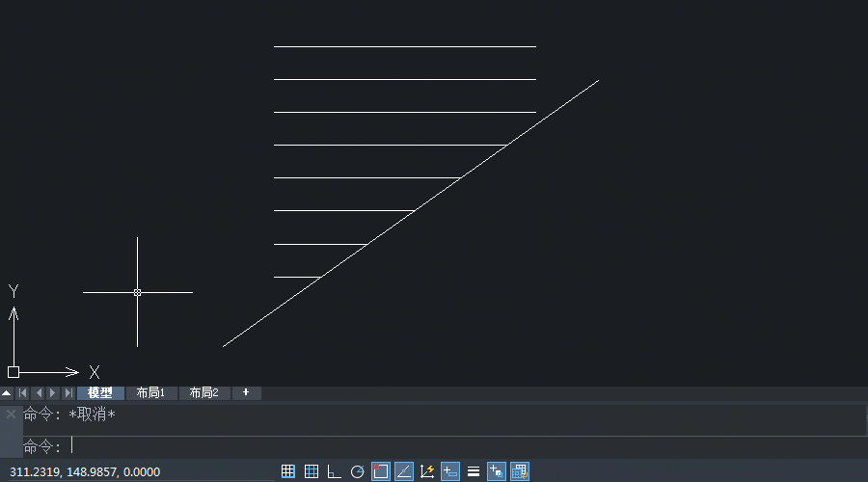Jump to first layout tab arrow

pyautogui.click(x=23, y=393)
